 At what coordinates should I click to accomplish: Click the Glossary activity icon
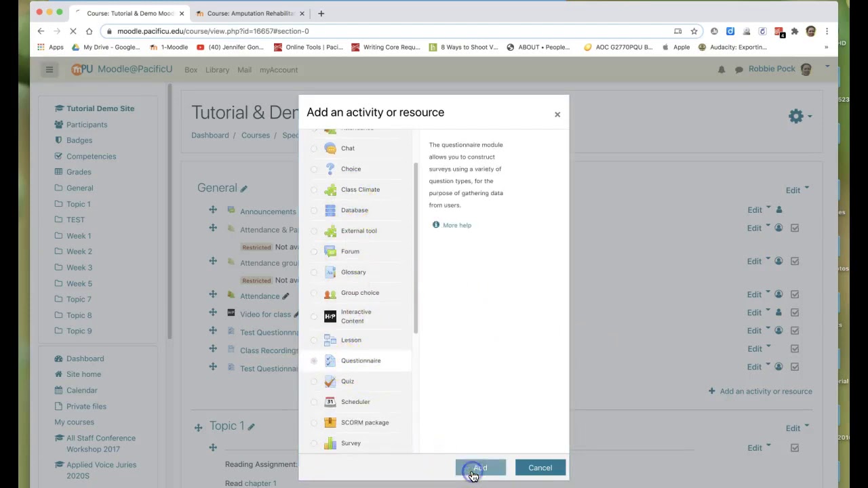tap(330, 272)
